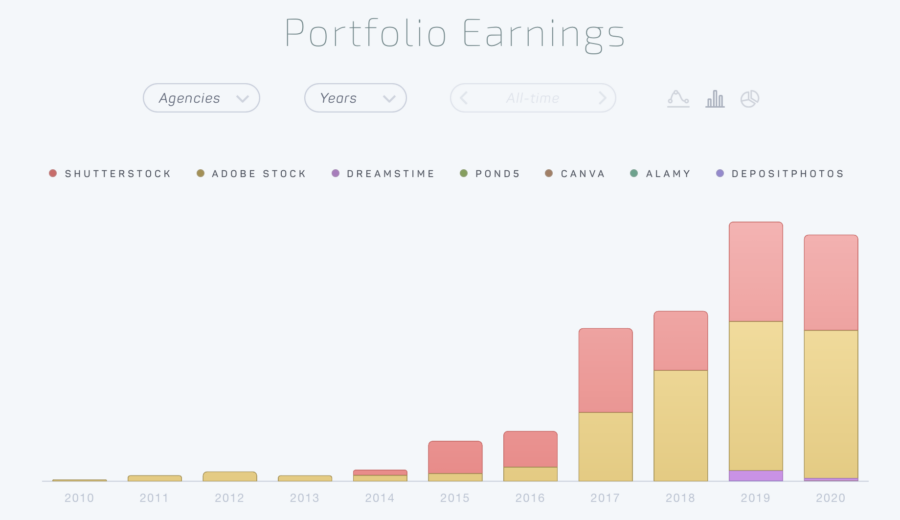The height and width of the screenshot is (520, 900).
Task: Switch to line chart view icon
Action: (678, 99)
